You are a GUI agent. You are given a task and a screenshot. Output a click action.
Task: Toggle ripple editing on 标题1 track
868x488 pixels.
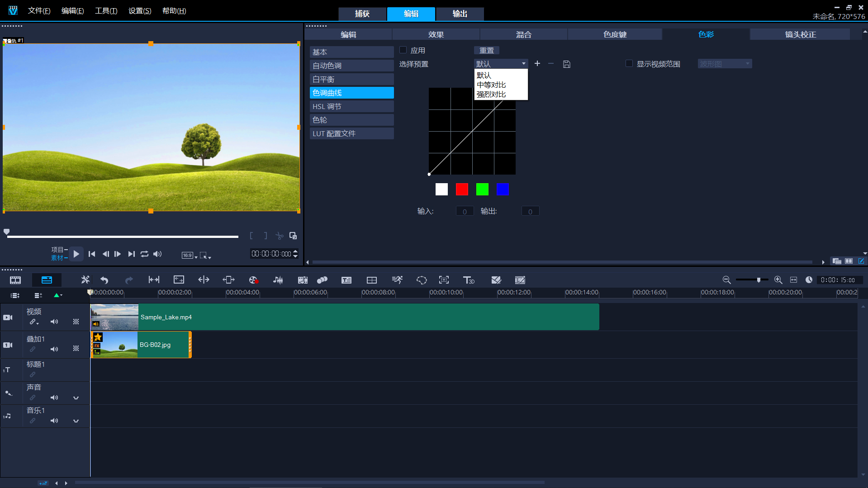(x=33, y=374)
